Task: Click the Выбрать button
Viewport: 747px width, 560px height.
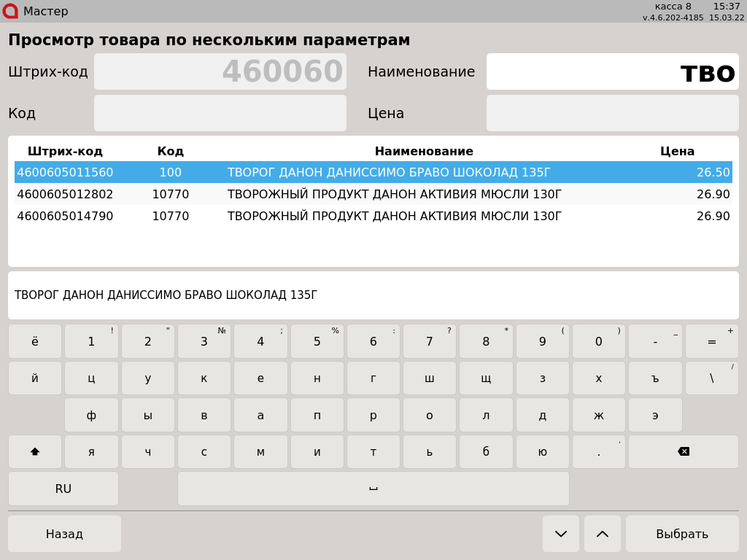Action: coord(681,534)
